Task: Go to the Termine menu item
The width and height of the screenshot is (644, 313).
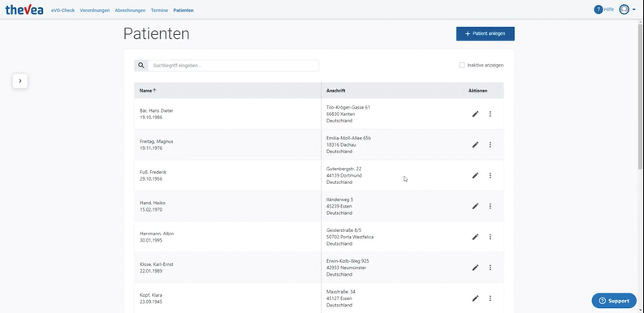Action: [x=159, y=11]
